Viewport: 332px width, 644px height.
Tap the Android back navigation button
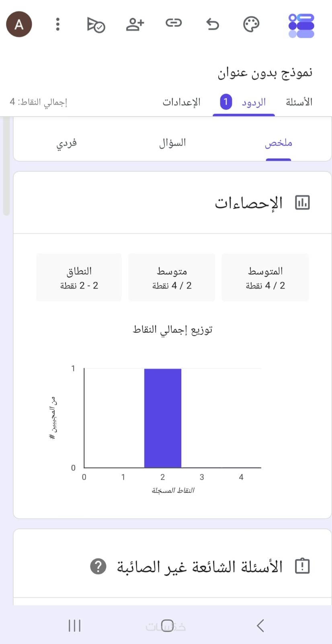pos(260,625)
